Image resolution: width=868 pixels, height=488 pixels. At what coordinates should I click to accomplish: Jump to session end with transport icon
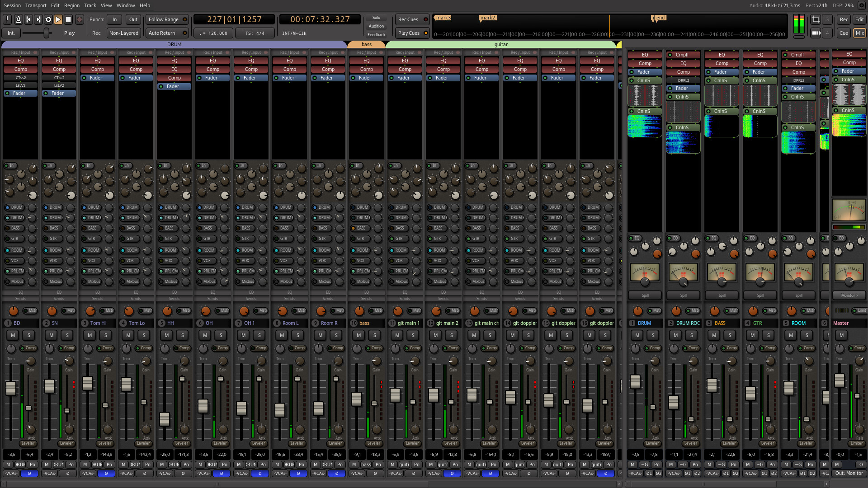(x=38, y=19)
